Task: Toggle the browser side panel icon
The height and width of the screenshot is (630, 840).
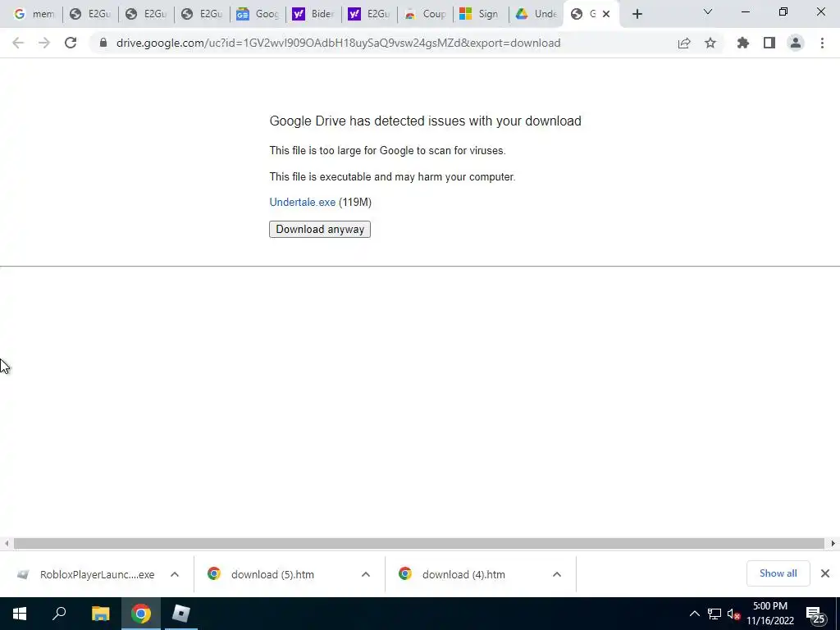Action: 769,43
